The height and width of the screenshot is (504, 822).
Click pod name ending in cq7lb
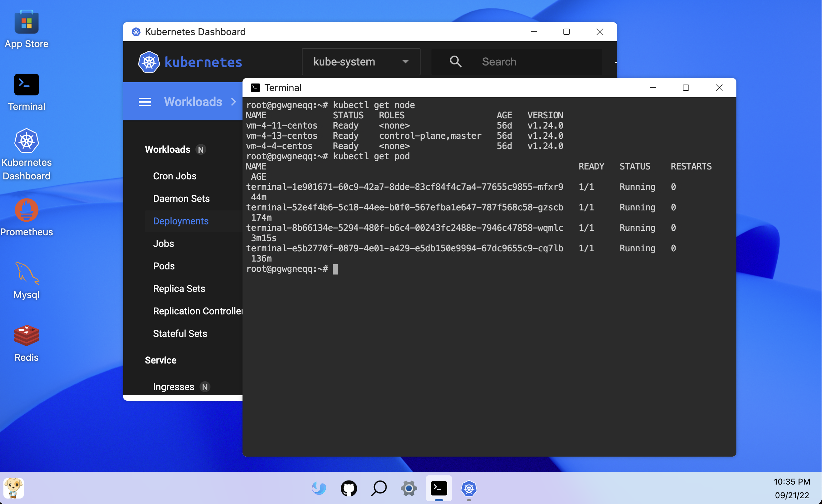405,248
